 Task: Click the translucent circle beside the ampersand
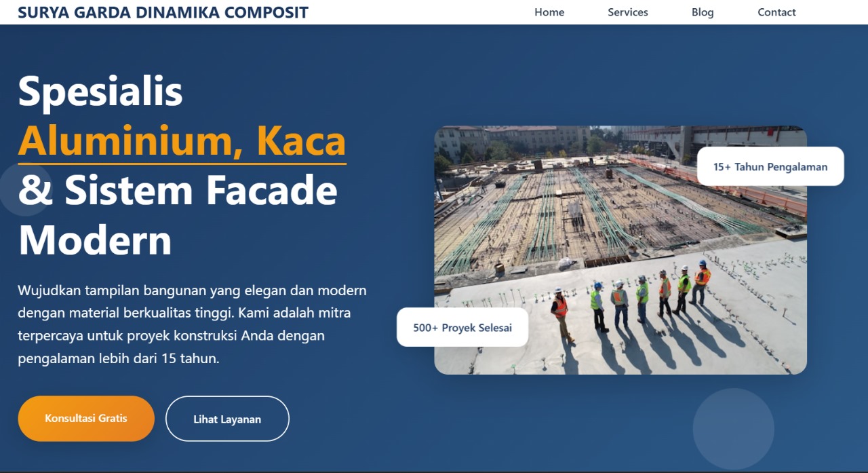click(x=24, y=190)
